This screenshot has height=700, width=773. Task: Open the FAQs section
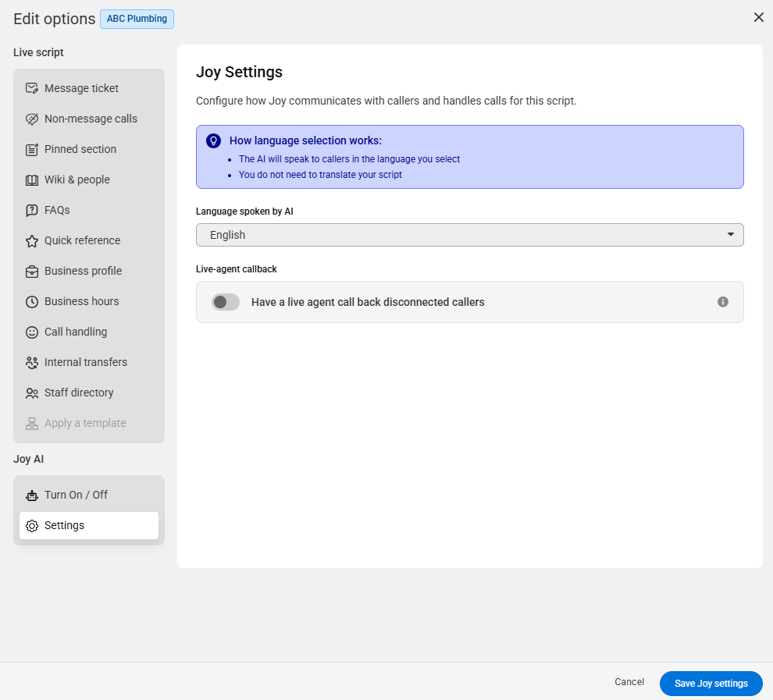[x=89, y=211]
